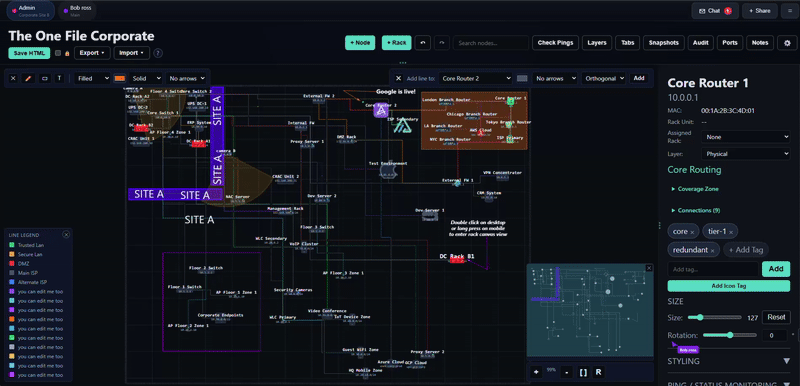Open the Layers panel

(596, 43)
